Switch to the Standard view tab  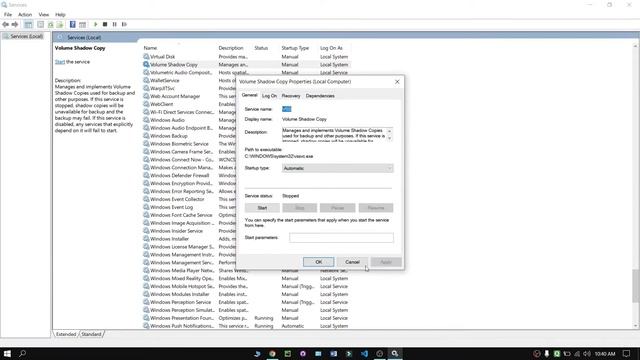click(91, 334)
